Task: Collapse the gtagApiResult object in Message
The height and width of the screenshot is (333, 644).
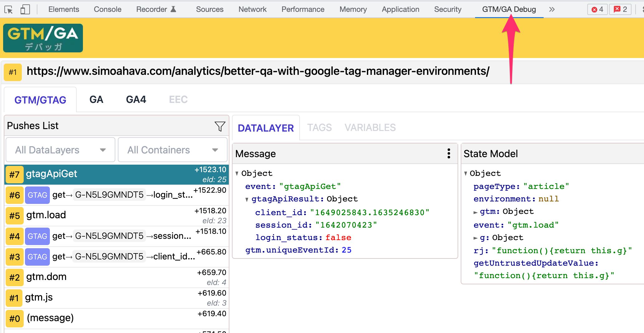Action: tap(247, 199)
